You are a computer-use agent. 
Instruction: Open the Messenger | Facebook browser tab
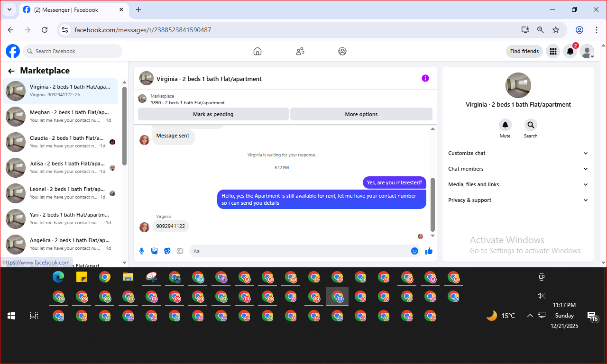coord(73,9)
